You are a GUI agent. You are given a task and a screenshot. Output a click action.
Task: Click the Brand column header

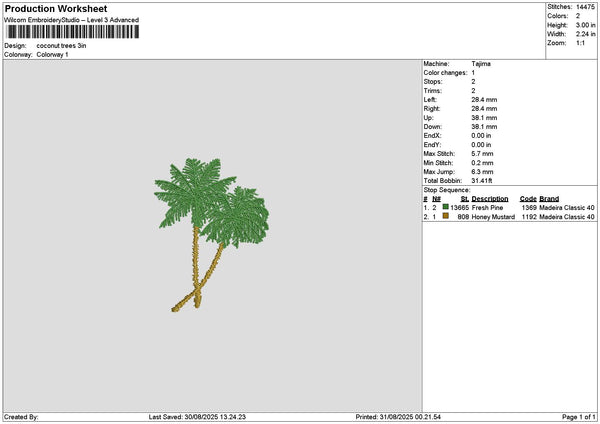[549, 199]
